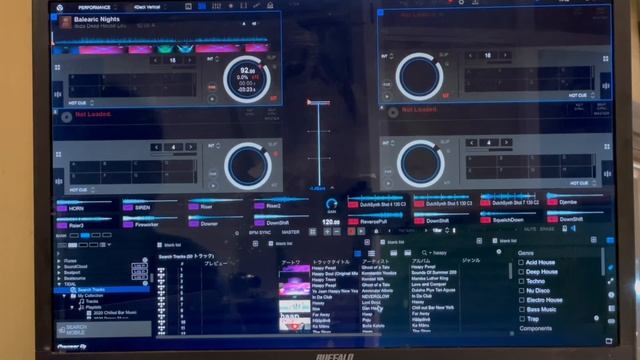The height and width of the screenshot is (360, 640).
Task: Collapse the My Collection folder
Action: (x=64, y=296)
